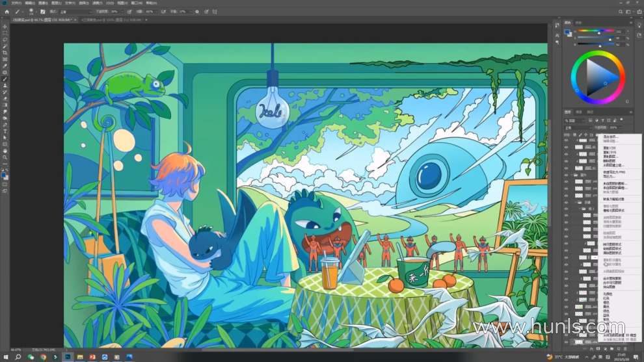Select the Hand tool
Image resolution: width=644 pixels, height=362 pixels.
tap(5, 151)
